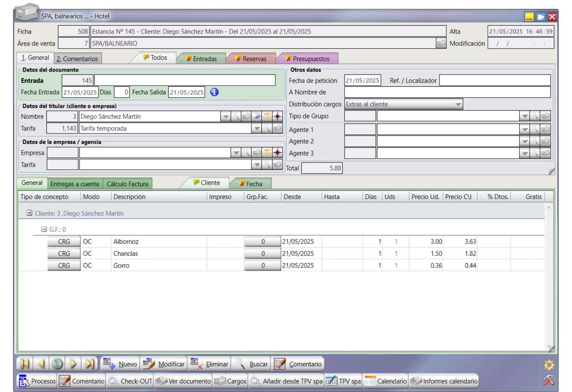Collapse the Cliente: 3 Diego Sánchez Martín group
This screenshot has height=392, width=572.
[29, 213]
